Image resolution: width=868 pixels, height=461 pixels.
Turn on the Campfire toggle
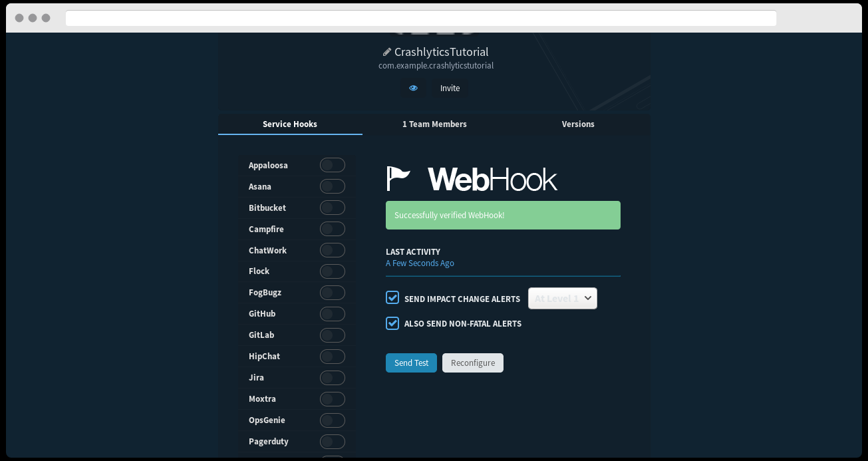[x=333, y=229]
